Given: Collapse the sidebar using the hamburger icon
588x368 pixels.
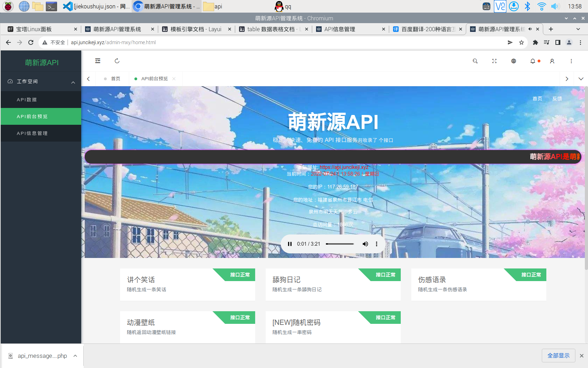Looking at the screenshot, I should [97, 61].
